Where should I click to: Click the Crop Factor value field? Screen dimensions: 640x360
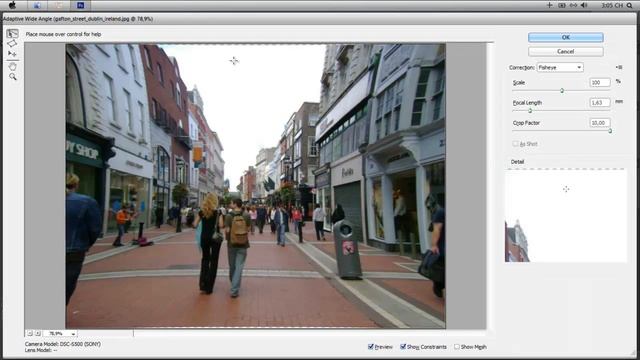click(600, 122)
